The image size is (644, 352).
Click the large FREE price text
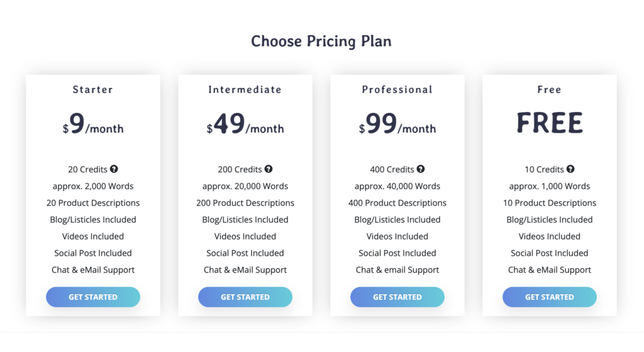550,123
